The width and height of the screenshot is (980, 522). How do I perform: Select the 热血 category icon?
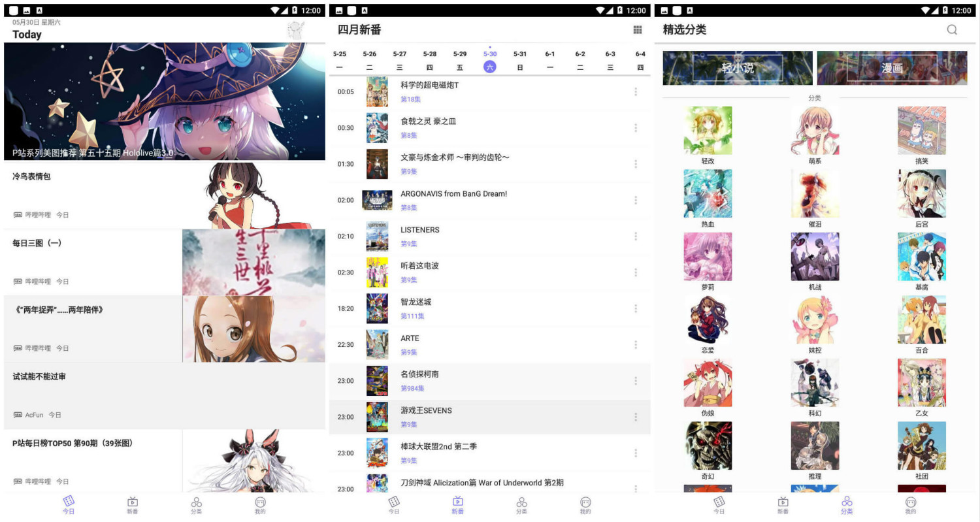(708, 193)
